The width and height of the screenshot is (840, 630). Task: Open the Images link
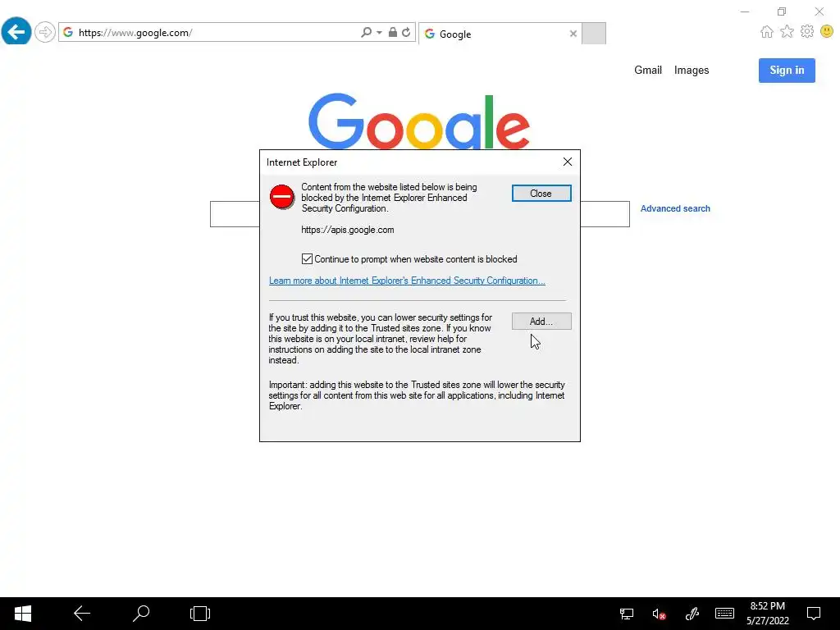click(x=691, y=71)
